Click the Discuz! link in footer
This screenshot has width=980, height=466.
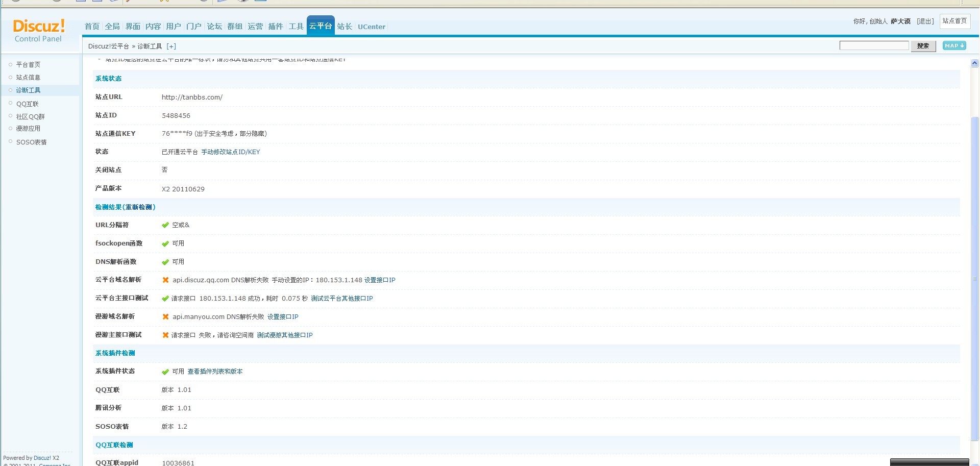42,458
